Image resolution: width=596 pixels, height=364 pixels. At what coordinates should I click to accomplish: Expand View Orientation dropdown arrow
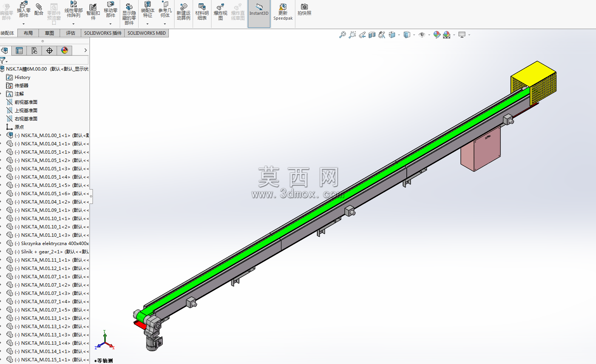[x=399, y=35]
